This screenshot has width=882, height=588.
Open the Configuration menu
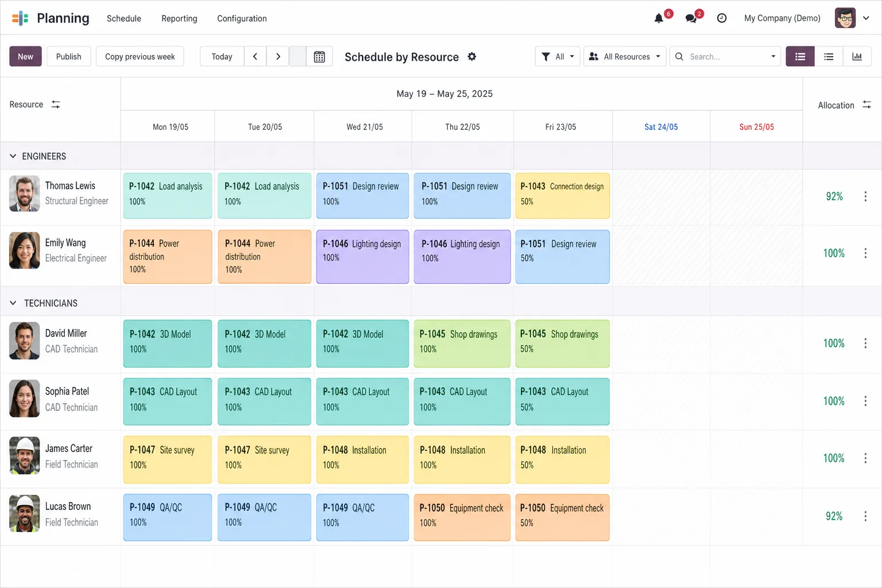pyautogui.click(x=242, y=18)
